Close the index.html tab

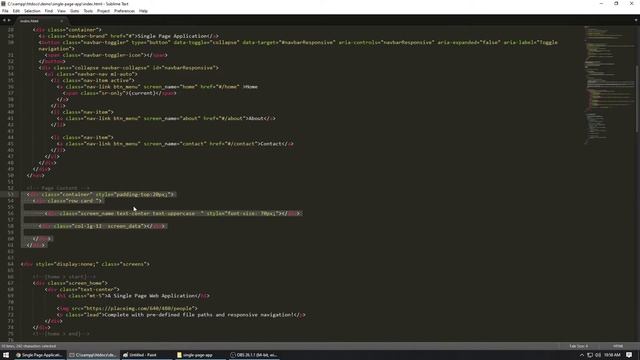click(x=62, y=21)
